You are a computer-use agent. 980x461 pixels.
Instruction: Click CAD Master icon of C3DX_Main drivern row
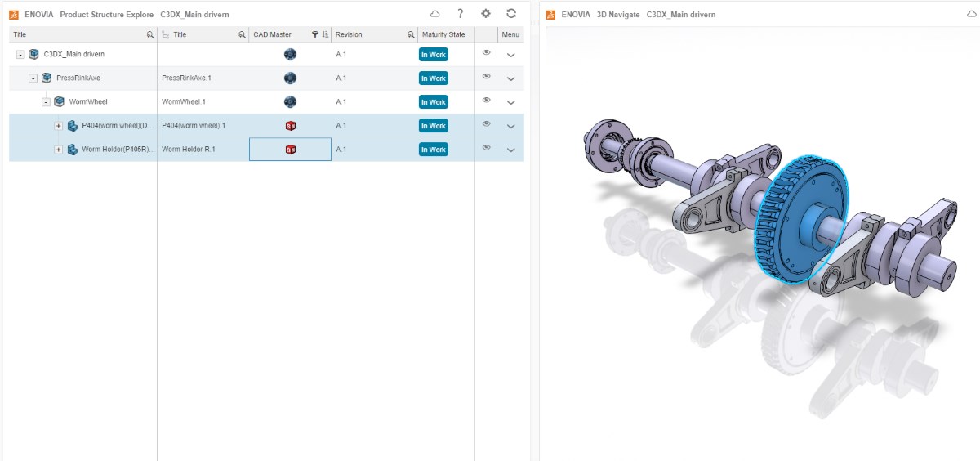coord(290,54)
